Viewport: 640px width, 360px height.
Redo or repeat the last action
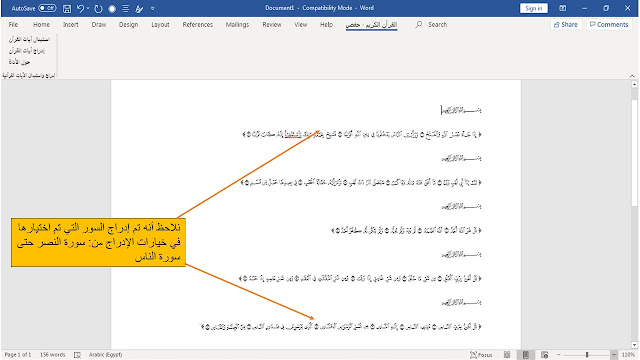click(x=98, y=9)
